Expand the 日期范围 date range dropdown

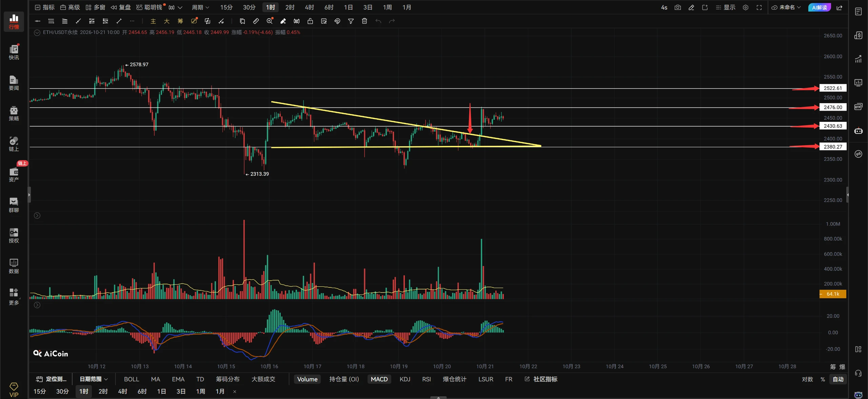(x=94, y=379)
